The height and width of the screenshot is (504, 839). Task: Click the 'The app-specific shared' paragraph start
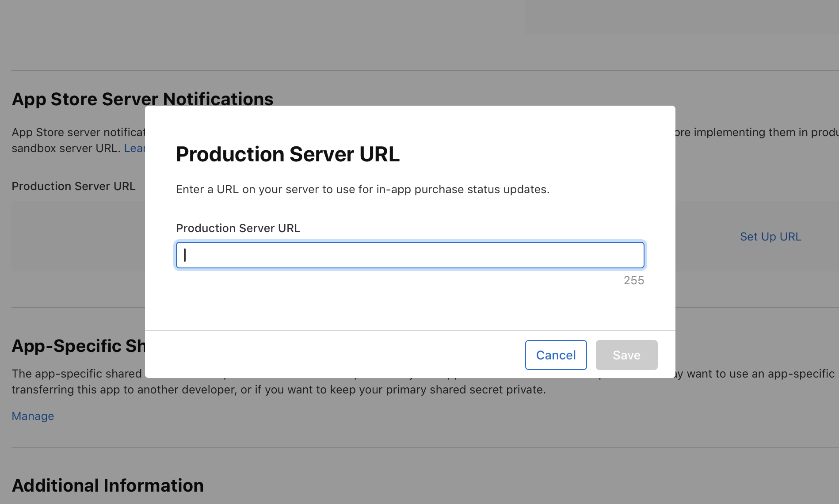[76, 374]
